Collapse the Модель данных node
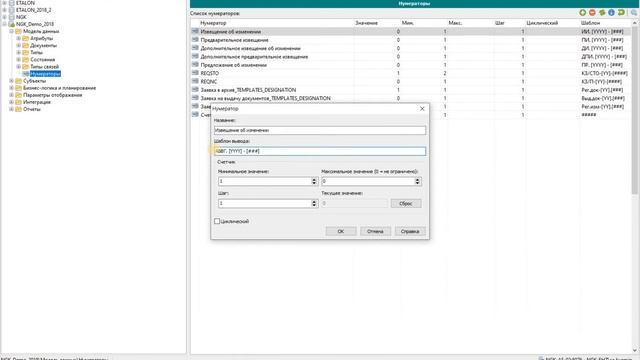Image resolution: width=640 pixels, height=360 pixels. [x=11, y=31]
